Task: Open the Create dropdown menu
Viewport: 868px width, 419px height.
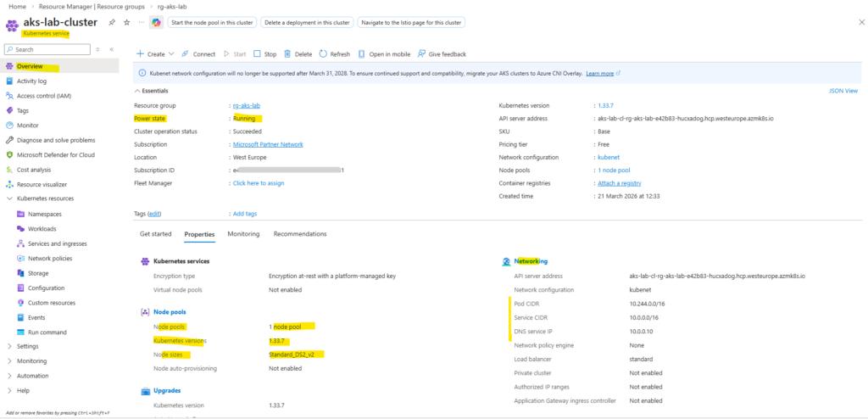Action: pyautogui.click(x=151, y=54)
